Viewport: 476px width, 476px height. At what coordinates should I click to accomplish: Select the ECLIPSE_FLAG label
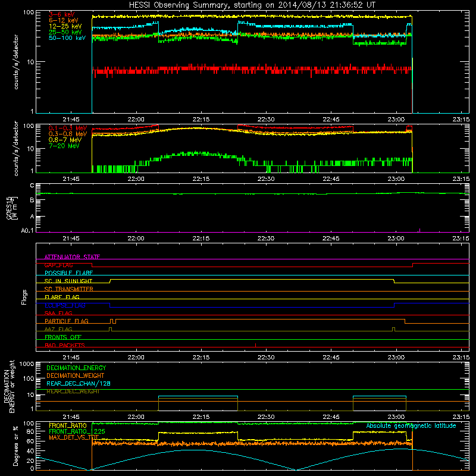click(x=65, y=305)
